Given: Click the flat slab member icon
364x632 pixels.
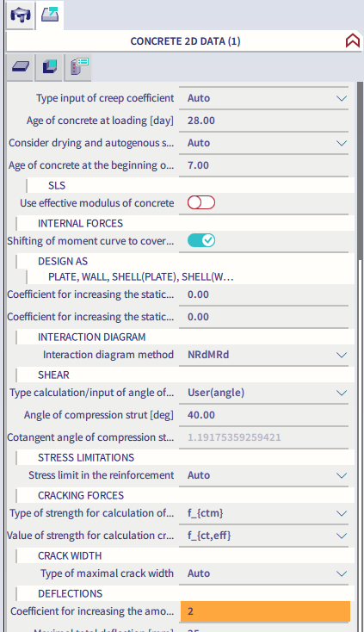Looking at the screenshot, I should click(21, 67).
